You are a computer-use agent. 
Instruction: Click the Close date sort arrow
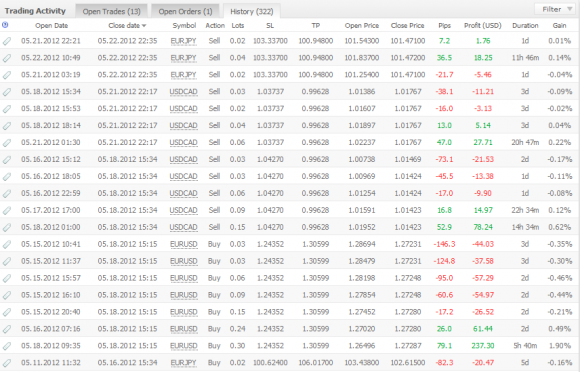(144, 26)
